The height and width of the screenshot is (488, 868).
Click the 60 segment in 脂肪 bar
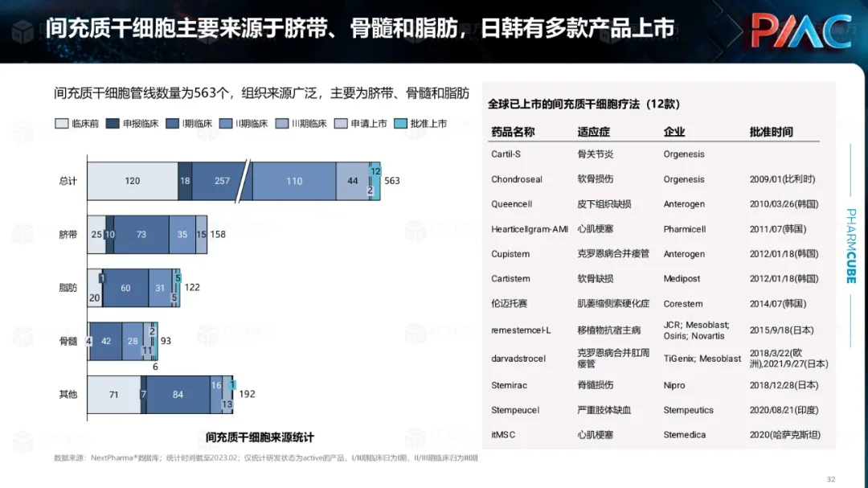pos(125,288)
